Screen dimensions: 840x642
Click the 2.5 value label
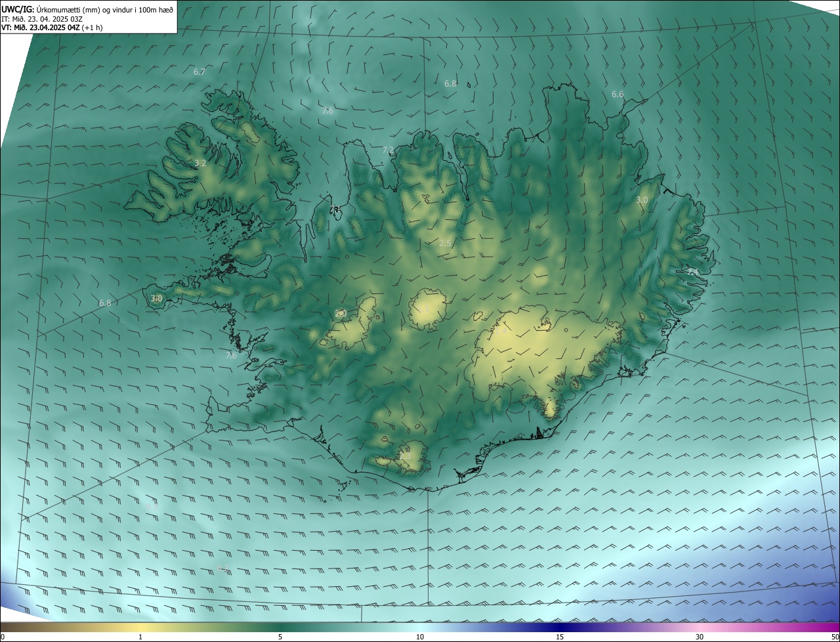445,244
